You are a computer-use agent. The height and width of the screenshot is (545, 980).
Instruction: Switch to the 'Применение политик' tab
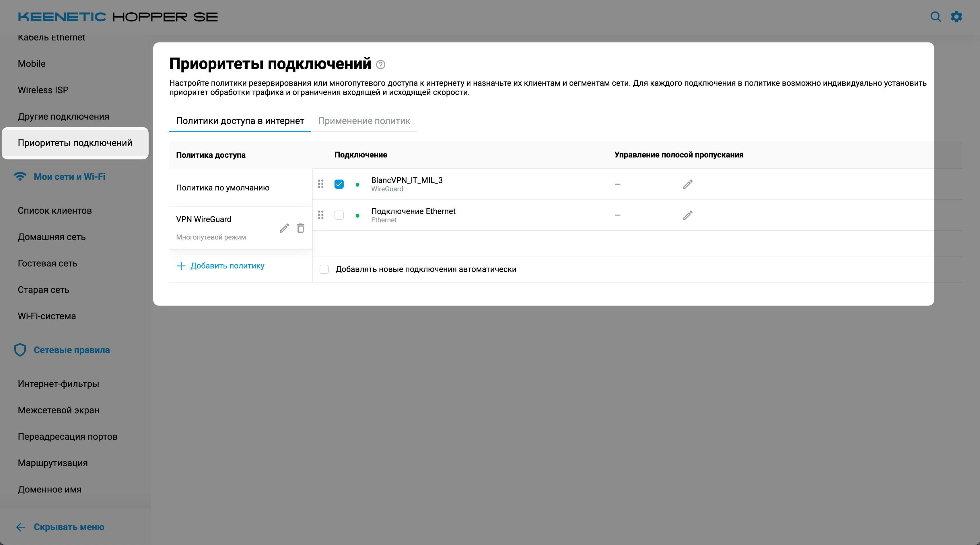[x=364, y=121]
